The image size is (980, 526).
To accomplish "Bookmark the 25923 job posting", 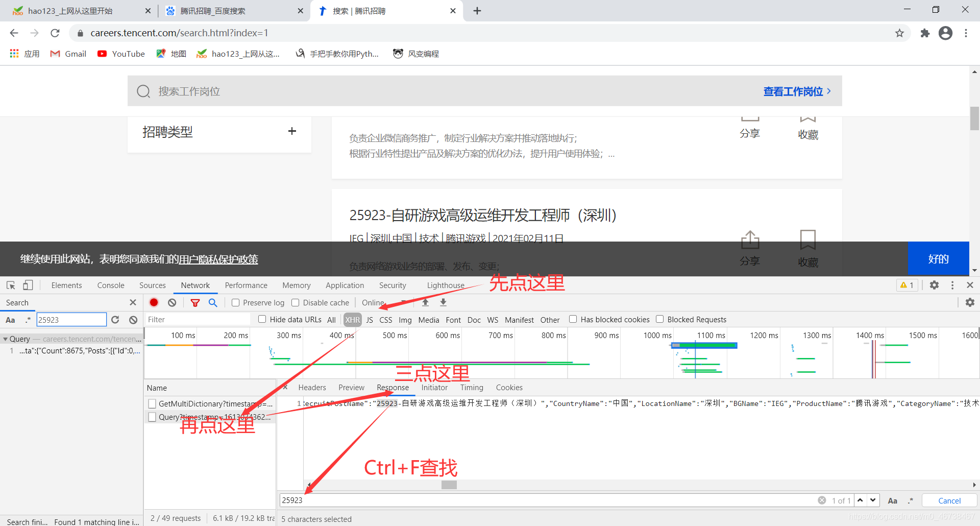I will coord(808,249).
